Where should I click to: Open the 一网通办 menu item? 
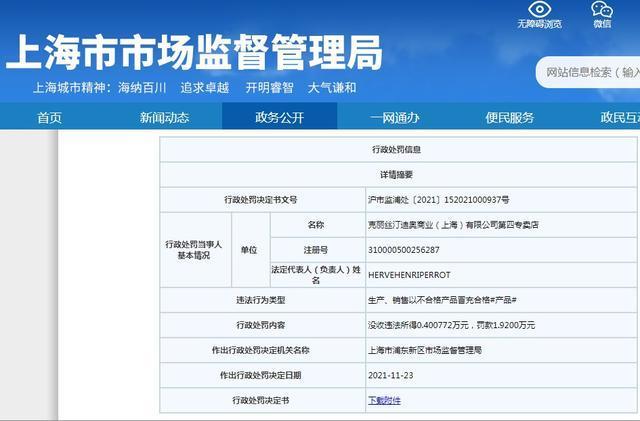[394, 118]
